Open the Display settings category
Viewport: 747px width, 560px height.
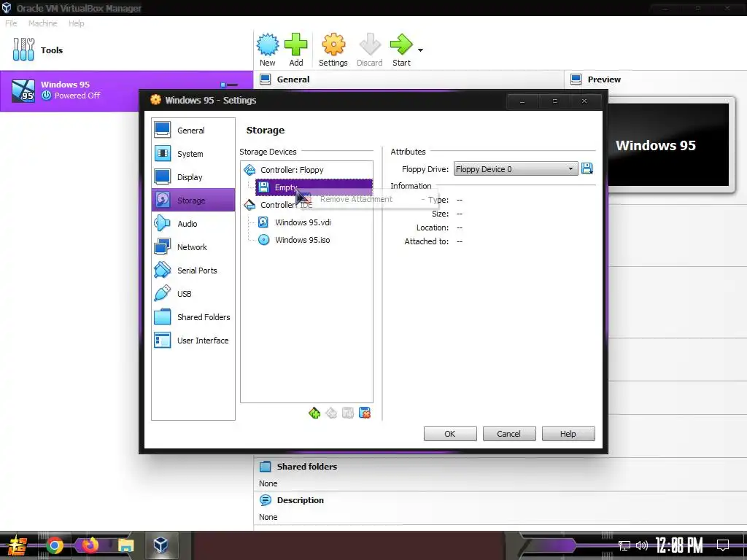[193, 177]
